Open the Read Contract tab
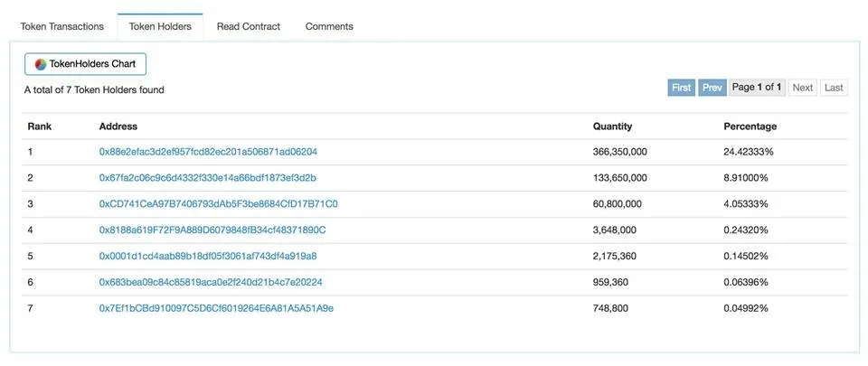 point(249,26)
